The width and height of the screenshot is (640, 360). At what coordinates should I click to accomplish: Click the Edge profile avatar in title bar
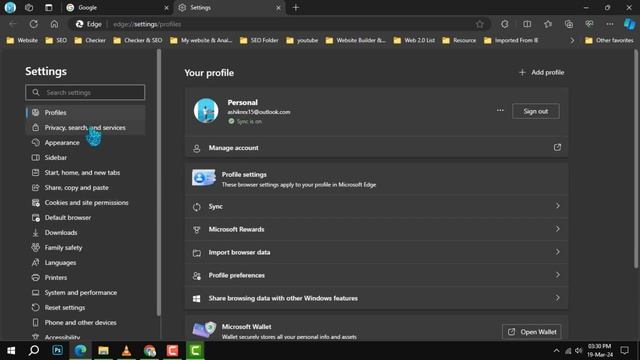[10, 7]
